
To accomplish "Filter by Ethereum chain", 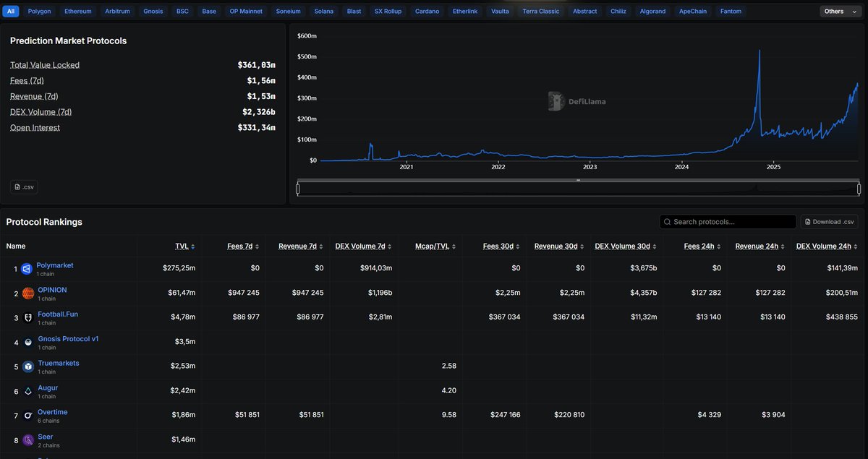I will point(78,12).
